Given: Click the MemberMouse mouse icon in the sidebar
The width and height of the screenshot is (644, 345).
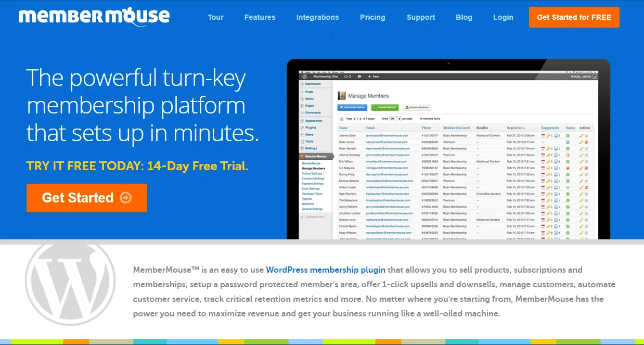Looking at the screenshot, I should (302, 156).
